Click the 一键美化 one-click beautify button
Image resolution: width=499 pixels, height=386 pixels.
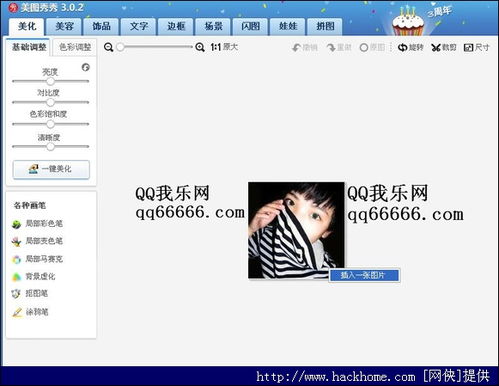tap(51, 169)
